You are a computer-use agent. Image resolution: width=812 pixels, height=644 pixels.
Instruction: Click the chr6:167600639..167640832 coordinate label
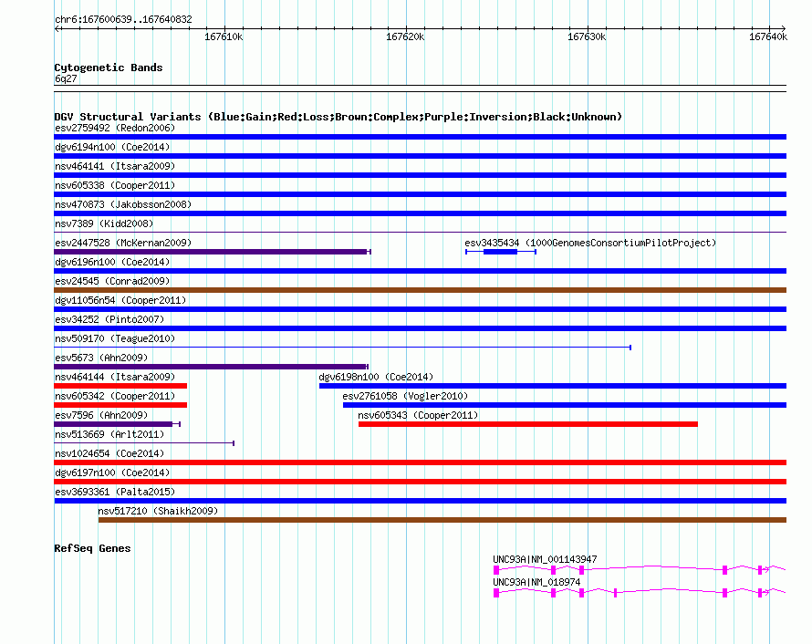click(x=123, y=19)
